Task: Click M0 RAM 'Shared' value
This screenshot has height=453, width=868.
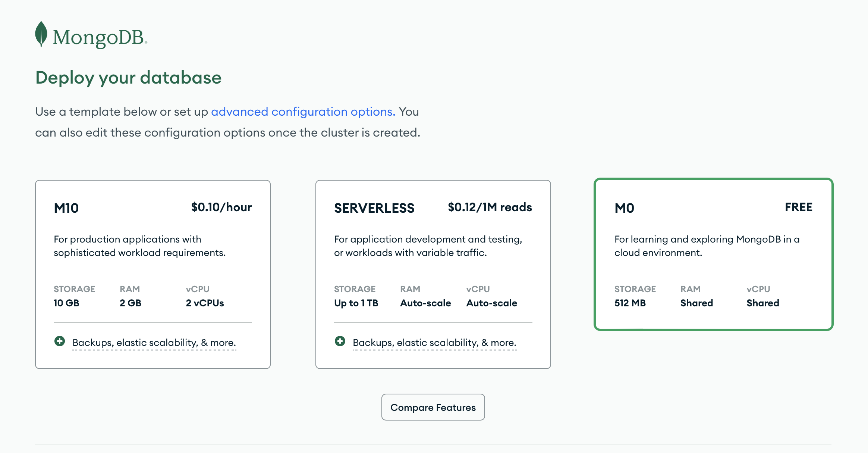Action: pos(696,303)
